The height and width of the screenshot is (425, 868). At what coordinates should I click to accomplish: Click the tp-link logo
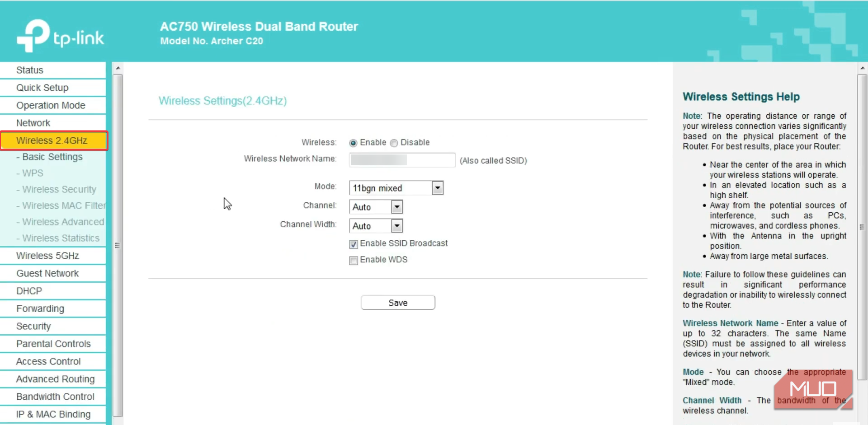pyautogui.click(x=60, y=35)
